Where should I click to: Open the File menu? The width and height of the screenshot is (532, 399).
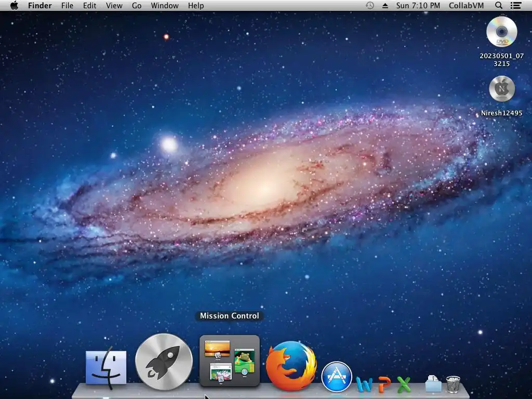[67, 5]
